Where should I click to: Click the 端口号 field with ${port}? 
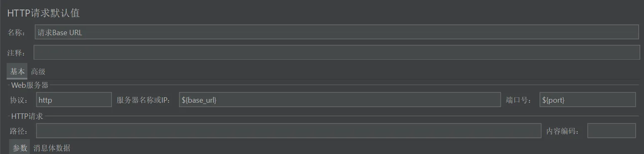pos(588,100)
